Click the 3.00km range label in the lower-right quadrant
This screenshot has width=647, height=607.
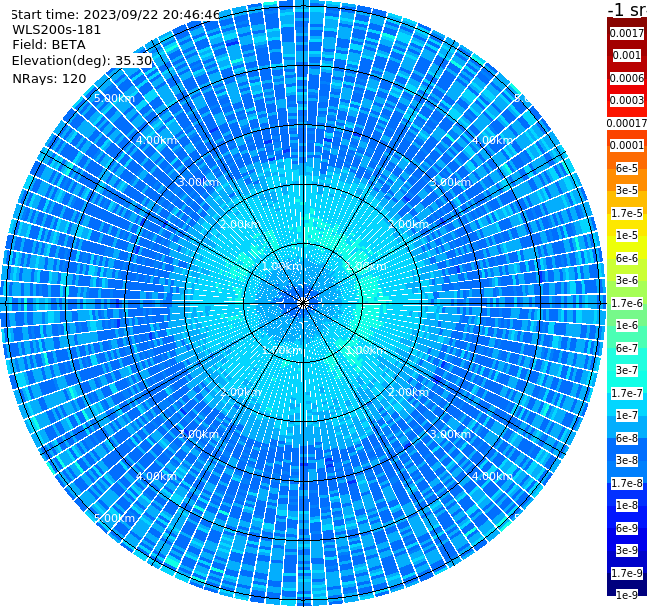(x=450, y=434)
